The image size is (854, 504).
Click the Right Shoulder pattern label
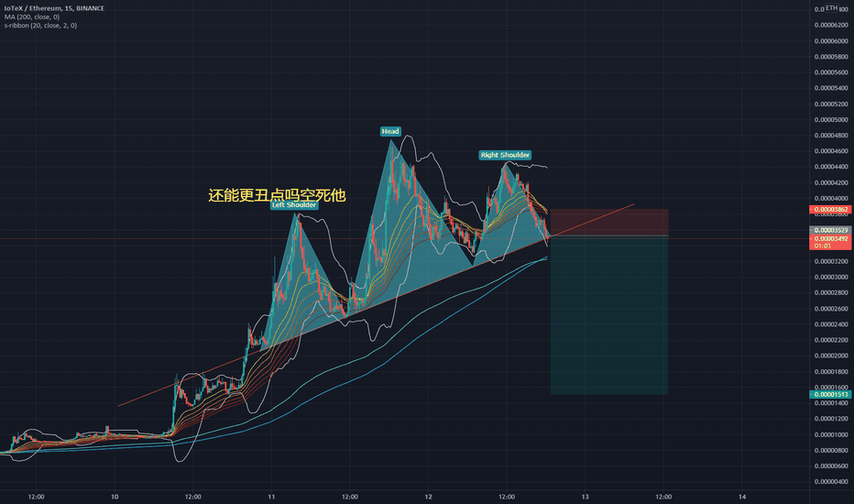point(505,155)
